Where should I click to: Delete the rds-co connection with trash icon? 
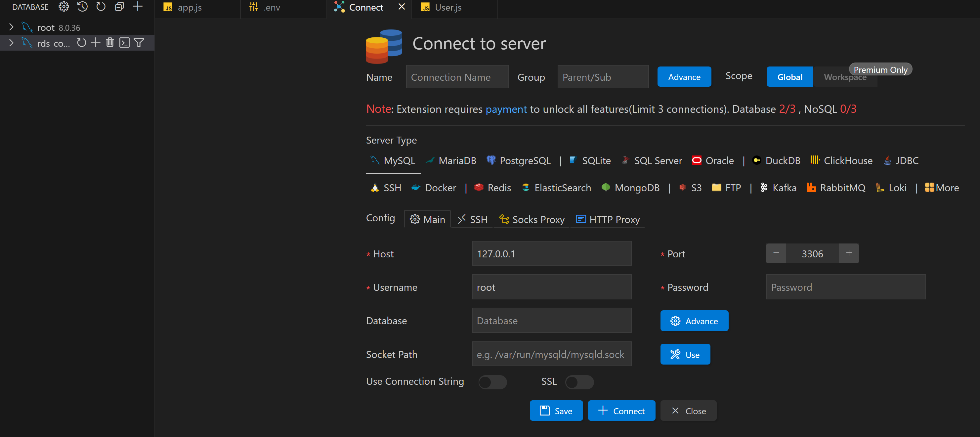110,43
